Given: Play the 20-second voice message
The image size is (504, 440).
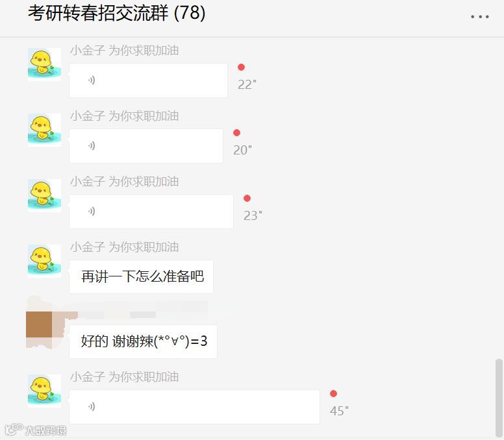Looking at the screenshot, I should click(x=146, y=146).
